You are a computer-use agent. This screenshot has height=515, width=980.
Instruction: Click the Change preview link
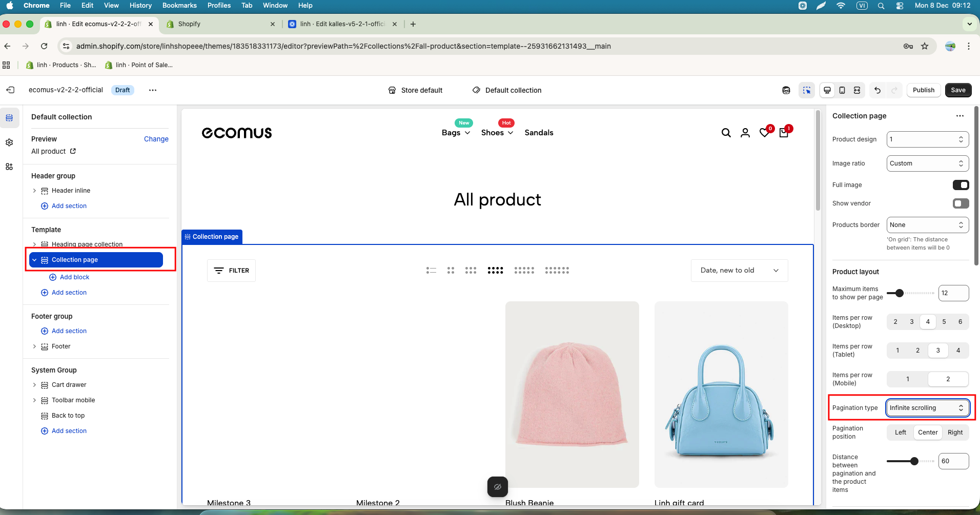tap(156, 139)
